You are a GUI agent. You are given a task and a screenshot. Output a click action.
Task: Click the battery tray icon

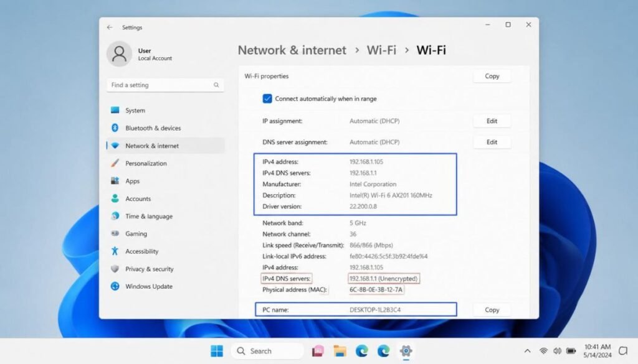coord(571,350)
